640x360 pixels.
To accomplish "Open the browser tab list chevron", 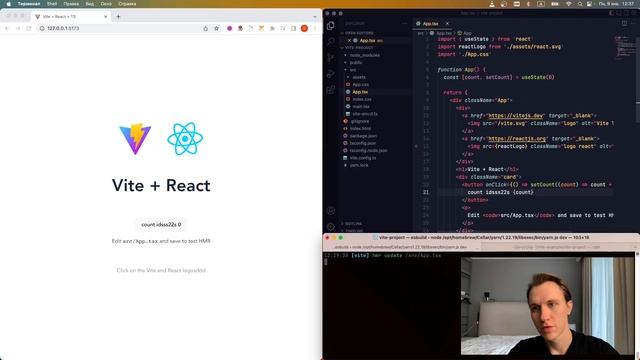I will 315,17.
